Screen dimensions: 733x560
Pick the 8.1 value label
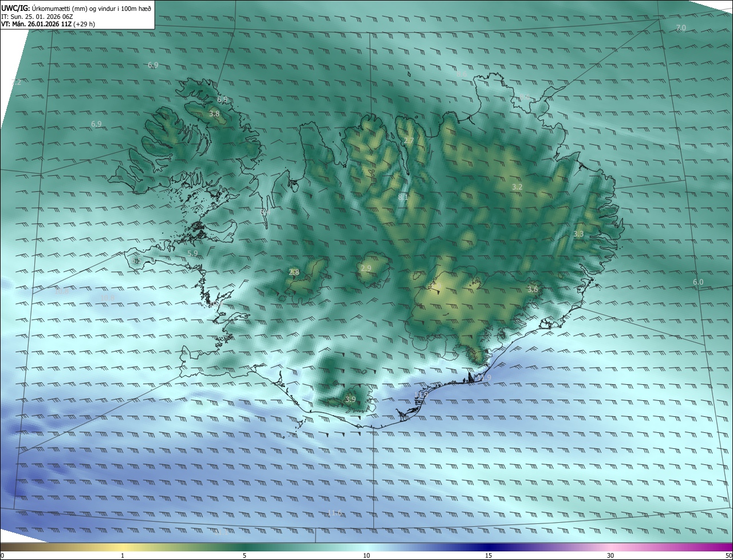point(403,198)
